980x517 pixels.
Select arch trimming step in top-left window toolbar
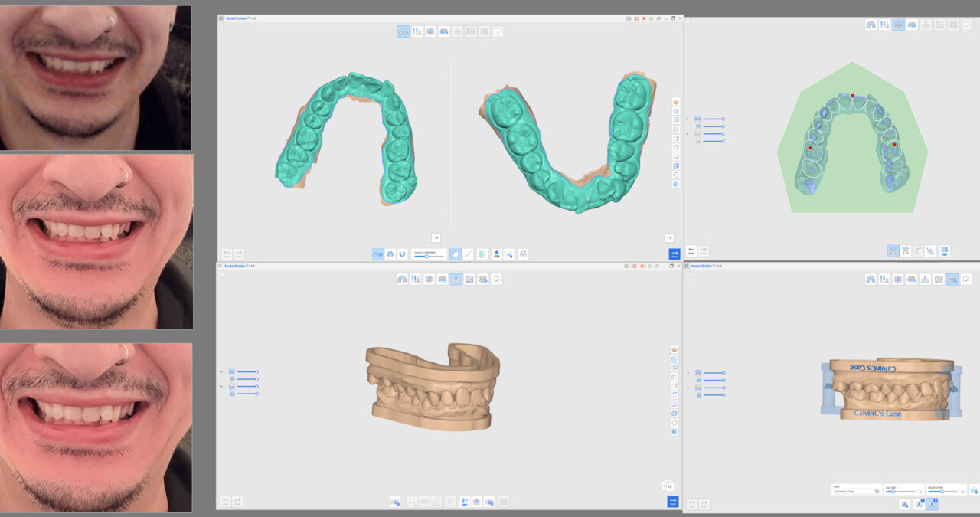(x=403, y=31)
